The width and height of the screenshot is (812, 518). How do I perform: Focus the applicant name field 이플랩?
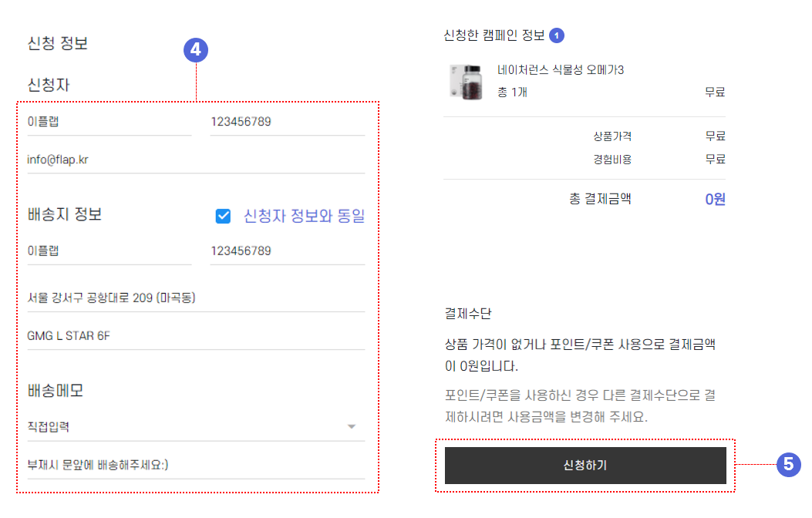110,122
